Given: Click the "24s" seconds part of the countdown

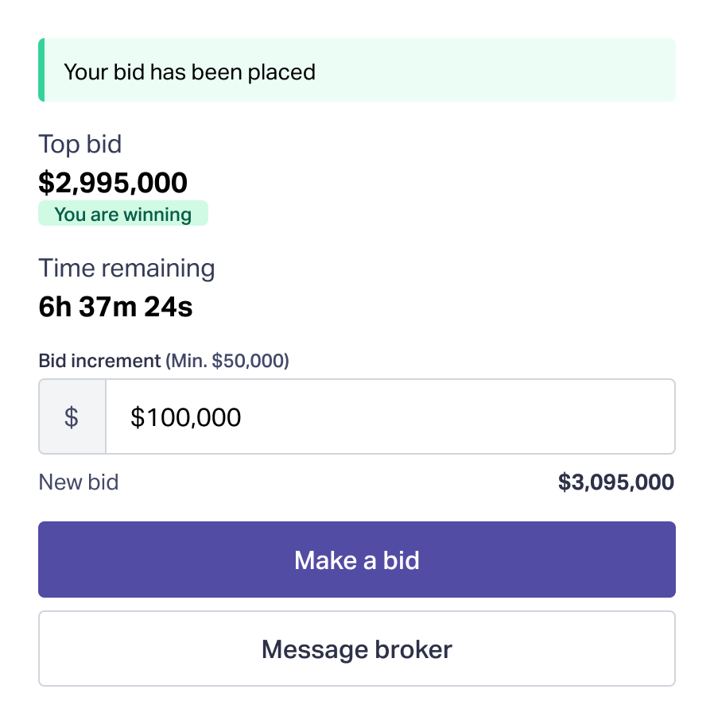Looking at the screenshot, I should 168,307.
